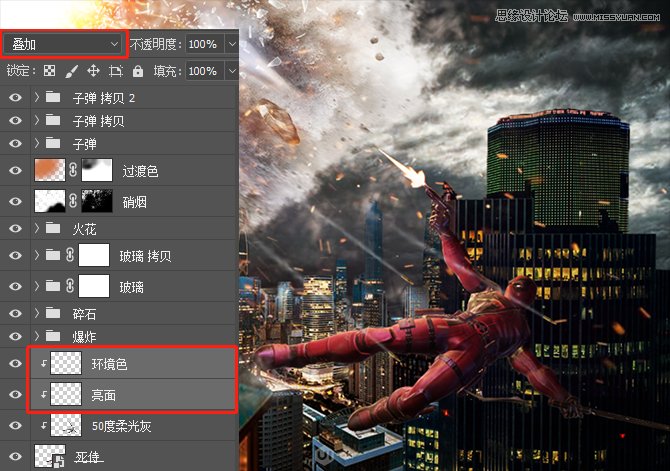Select the 高面 layer thumbnail

66,394
